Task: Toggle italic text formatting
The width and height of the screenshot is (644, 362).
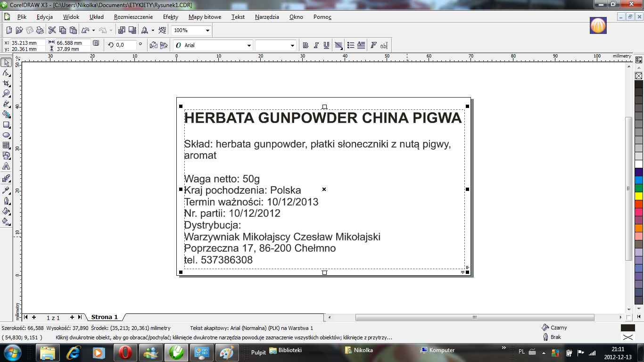Action: point(316,45)
